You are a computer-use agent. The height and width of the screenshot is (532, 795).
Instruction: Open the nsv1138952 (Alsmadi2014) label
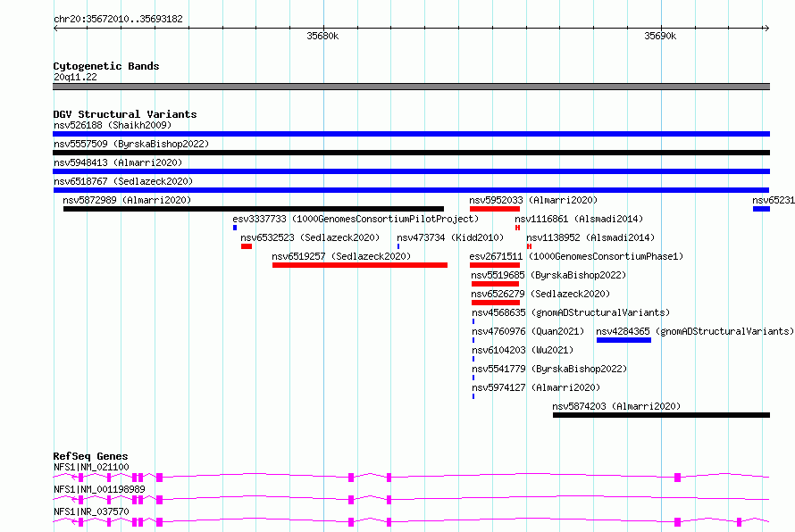point(590,237)
